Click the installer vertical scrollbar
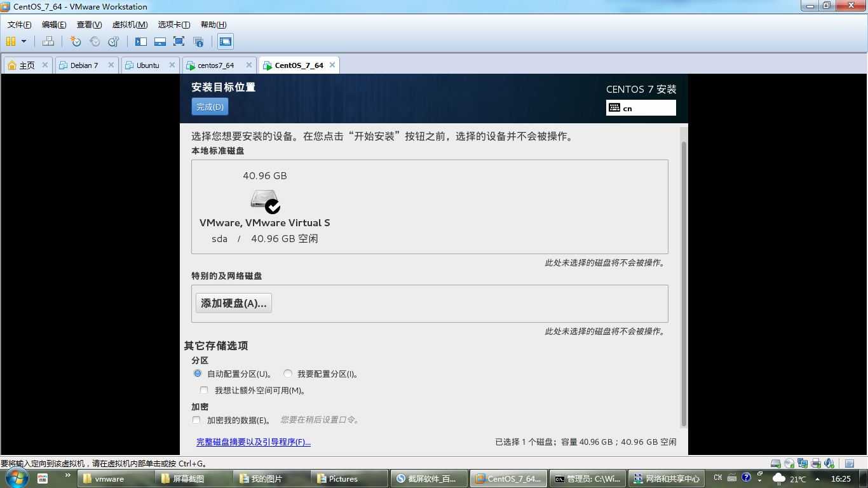This screenshot has width=868, height=488. [x=684, y=284]
